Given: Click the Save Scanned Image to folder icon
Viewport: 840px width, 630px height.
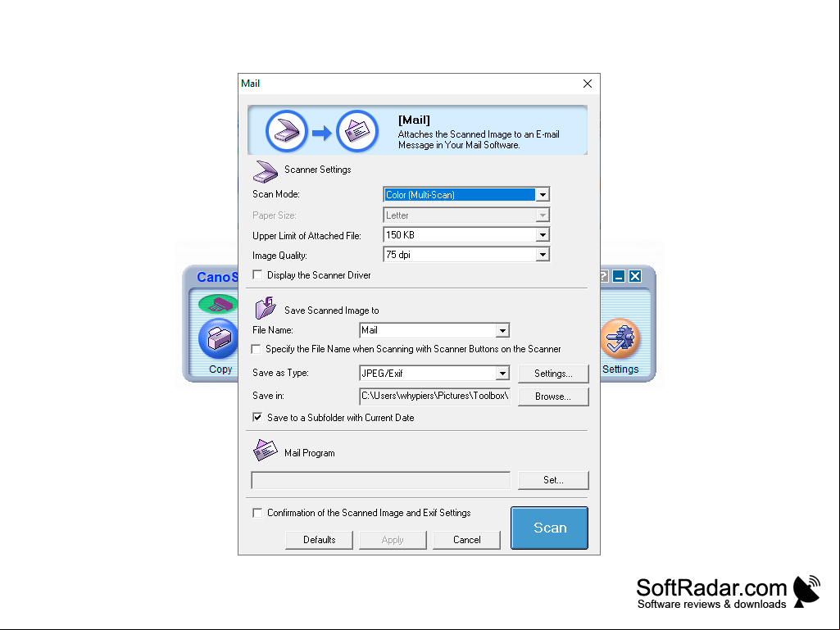Looking at the screenshot, I should (x=266, y=308).
